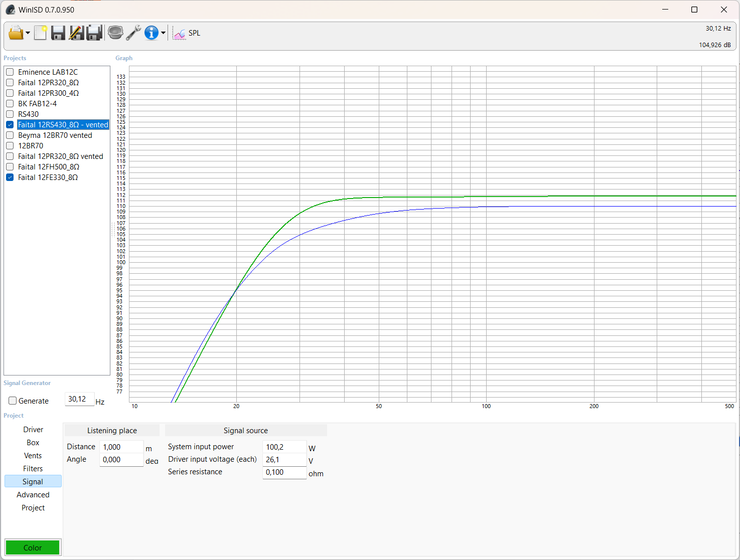Click the WinISD title bar app icon
The height and width of the screenshot is (560, 740).
click(x=10, y=10)
